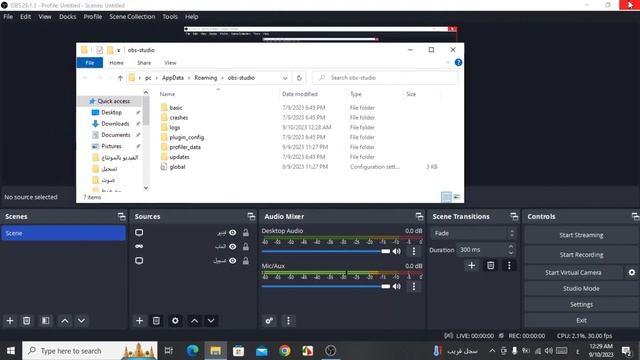The height and width of the screenshot is (360, 640).
Task: Toggle visibility eye of first source
Action: coord(233,233)
